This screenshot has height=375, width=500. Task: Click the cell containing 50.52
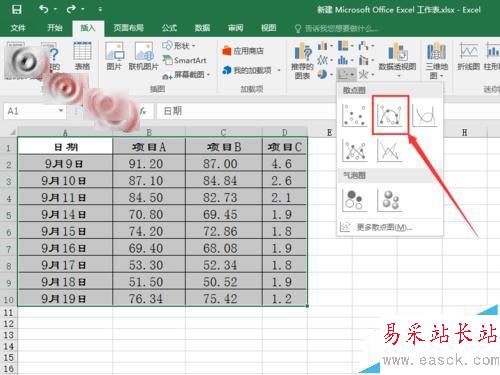click(224, 282)
